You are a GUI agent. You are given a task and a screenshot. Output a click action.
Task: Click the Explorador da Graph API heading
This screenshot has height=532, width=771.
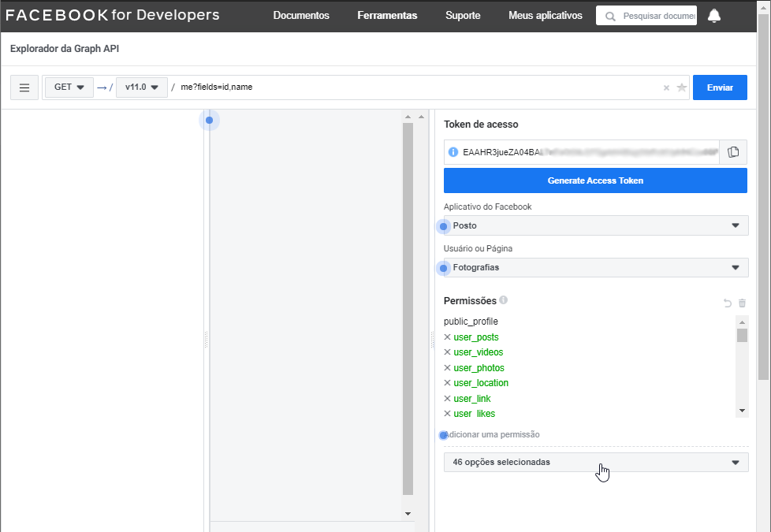65,49
